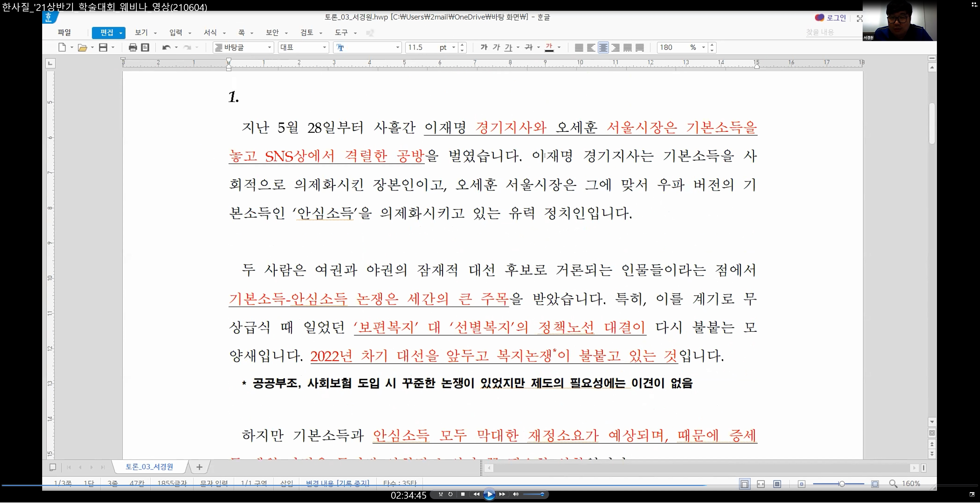Mute the player volume speaker icon

(515, 494)
